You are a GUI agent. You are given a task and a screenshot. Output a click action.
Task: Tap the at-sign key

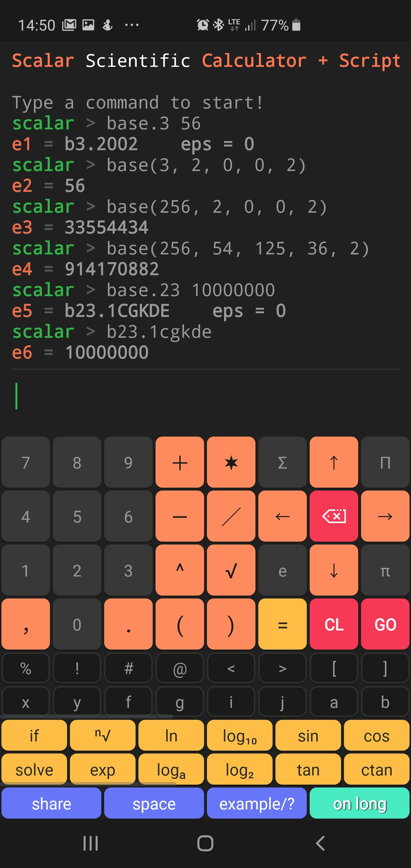[x=180, y=668]
